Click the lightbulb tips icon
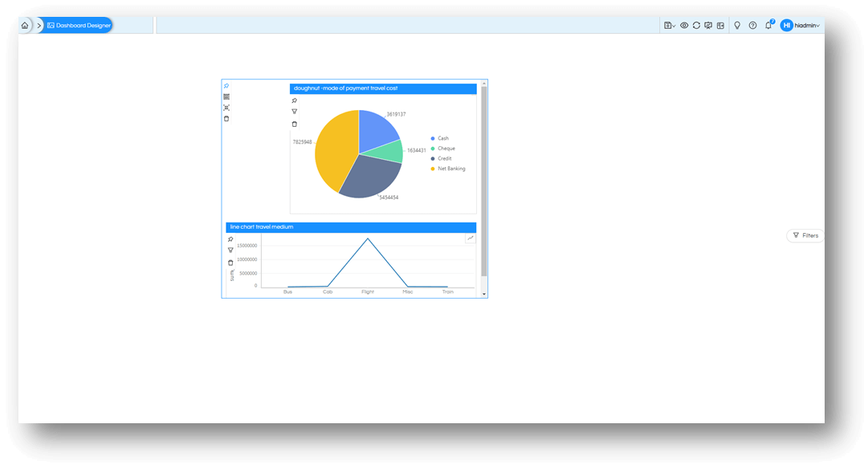Viewport: 868px width, 465px height. coord(737,26)
